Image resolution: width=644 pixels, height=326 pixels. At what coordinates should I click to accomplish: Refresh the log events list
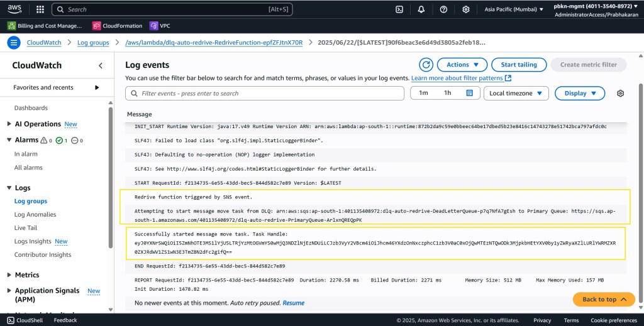(426, 65)
